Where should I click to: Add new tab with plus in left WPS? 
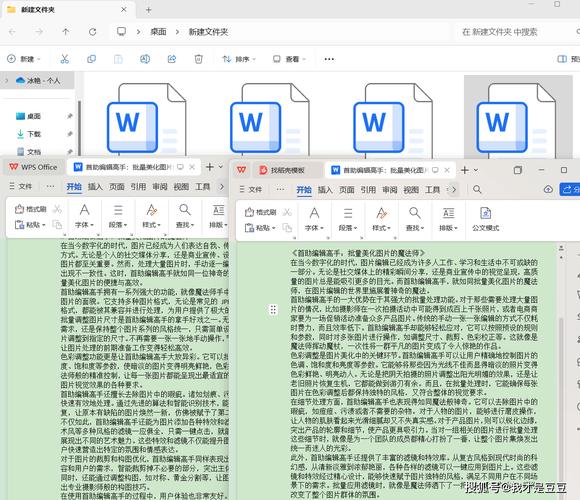(x=210, y=167)
